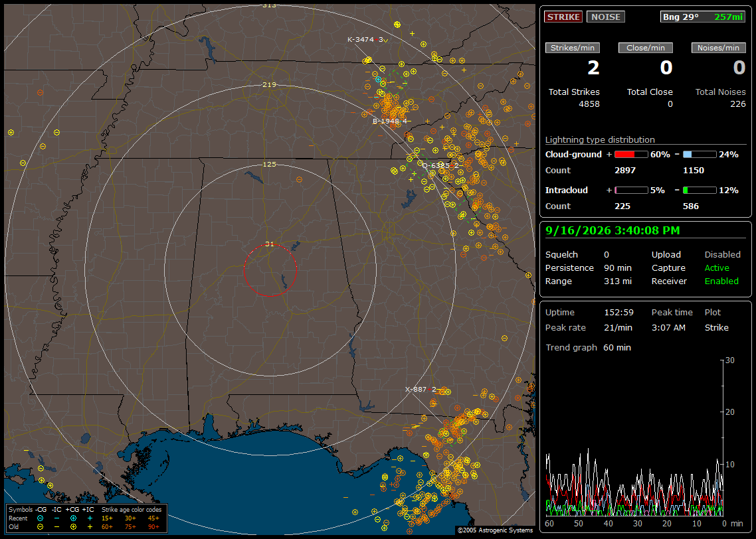
Task: Switch to the NOISE mode tab
Action: 606,17
